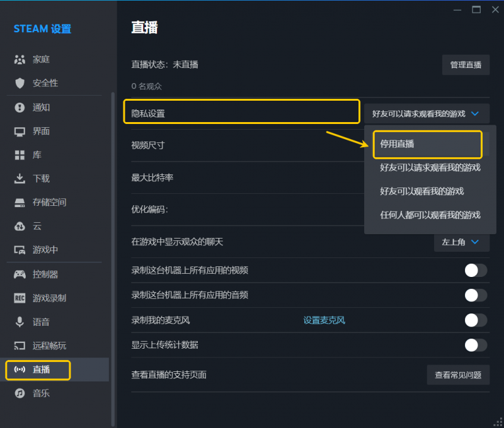
Task: Open the 隐私设置 privacy dropdown
Action: [x=427, y=114]
